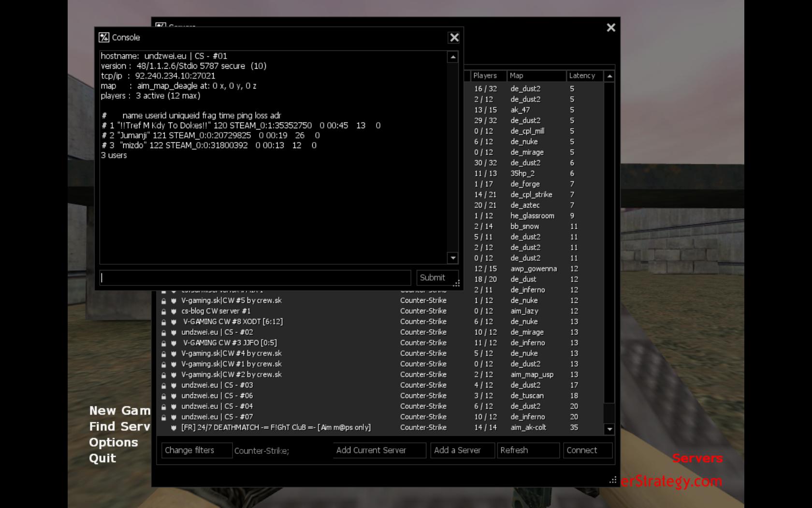Click shield icon of undzwei.eu CS - #02
This screenshot has width=812, height=508.
coord(174,333)
